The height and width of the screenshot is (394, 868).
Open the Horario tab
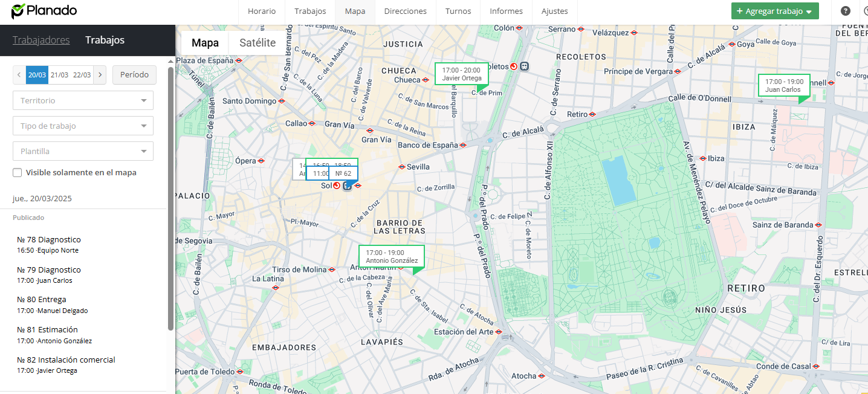(x=262, y=11)
